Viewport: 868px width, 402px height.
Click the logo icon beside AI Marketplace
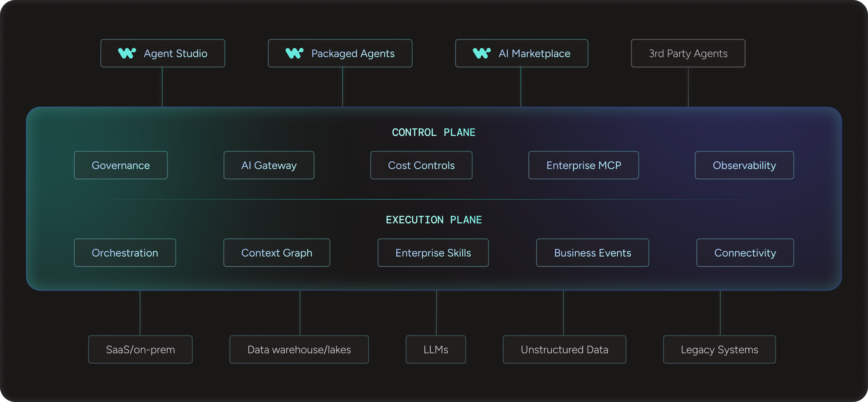(482, 53)
